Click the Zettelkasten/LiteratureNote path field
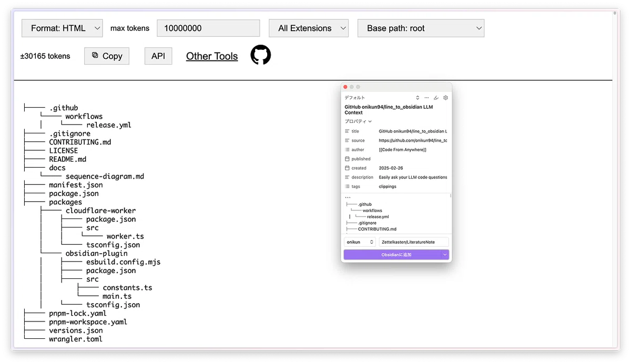Viewport: 631px width, 364px height. click(x=414, y=242)
